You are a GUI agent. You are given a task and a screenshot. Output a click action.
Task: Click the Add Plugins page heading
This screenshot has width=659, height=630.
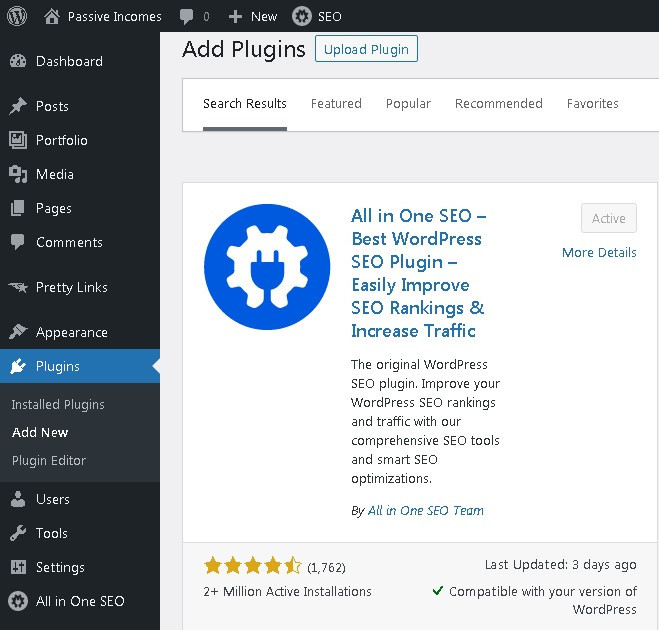click(x=244, y=49)
